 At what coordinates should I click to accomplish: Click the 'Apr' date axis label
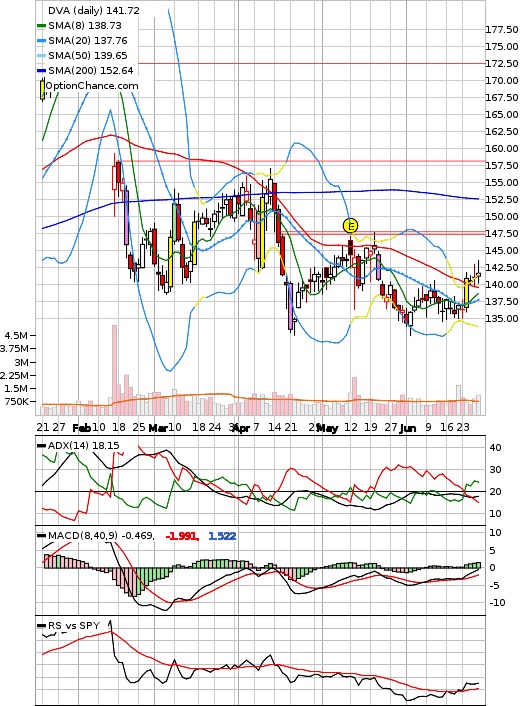(241, 428)
